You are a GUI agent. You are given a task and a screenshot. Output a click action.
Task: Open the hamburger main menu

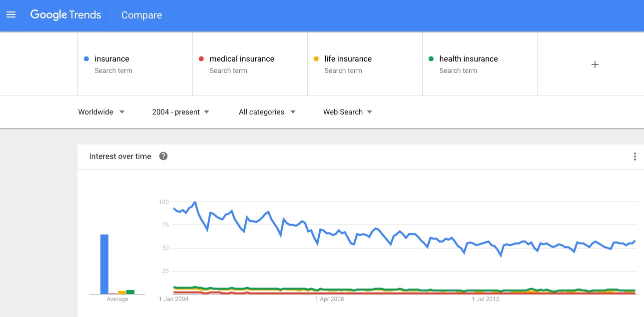coord(11,15)
